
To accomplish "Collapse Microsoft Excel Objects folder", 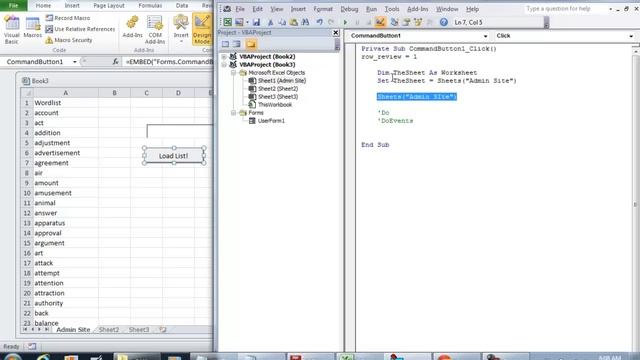I will click(x=233, y=73).
